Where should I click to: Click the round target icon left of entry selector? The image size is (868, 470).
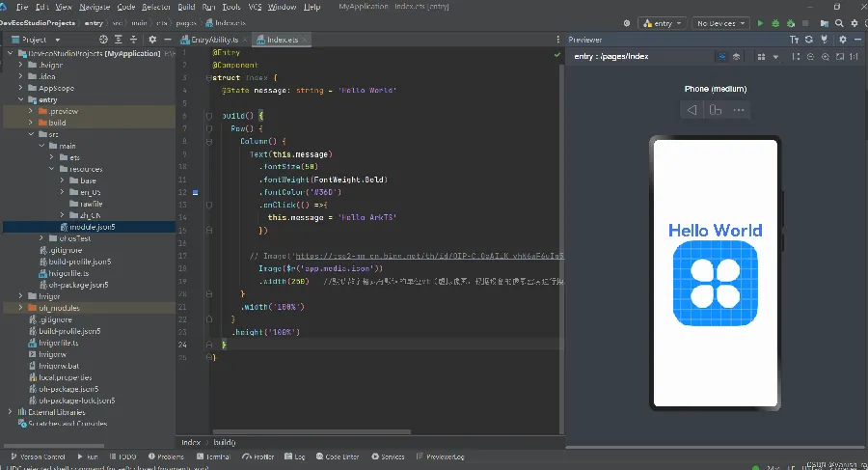pyautogui.click(x=627, y=23)
